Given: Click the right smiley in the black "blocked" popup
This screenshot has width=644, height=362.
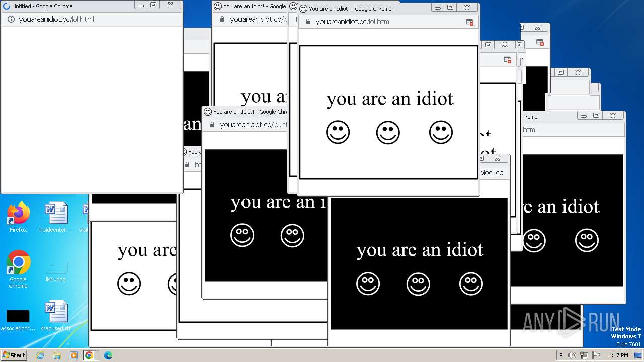Looking at the screenshot, I should (x=471, y=284).
